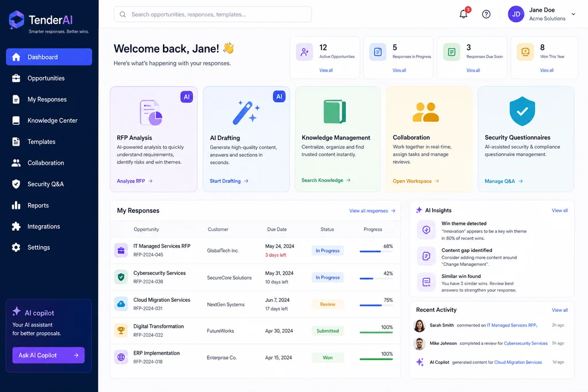Click the 75% progress bar for Cloud Migration
Screen dimensions: 588x392
(376, 305)
